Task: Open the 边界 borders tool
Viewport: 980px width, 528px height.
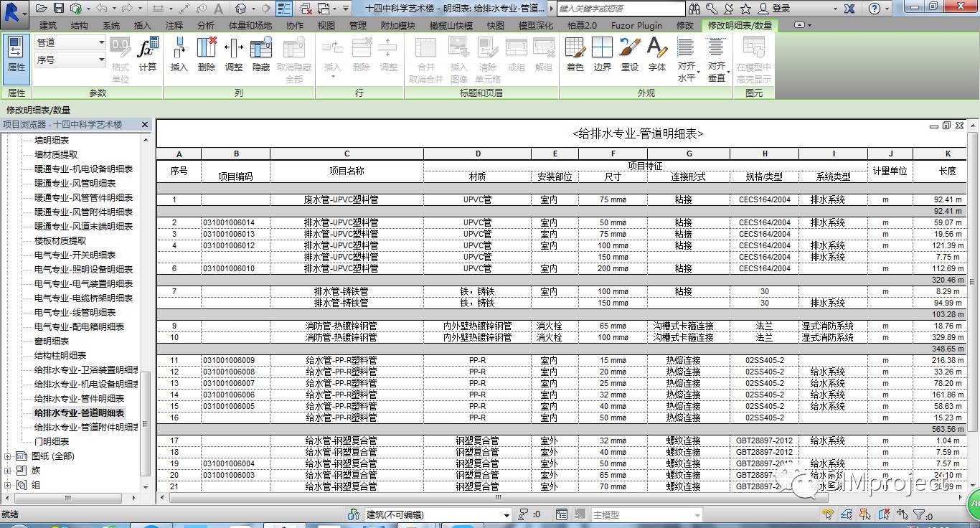Action: tap(603, 54)
